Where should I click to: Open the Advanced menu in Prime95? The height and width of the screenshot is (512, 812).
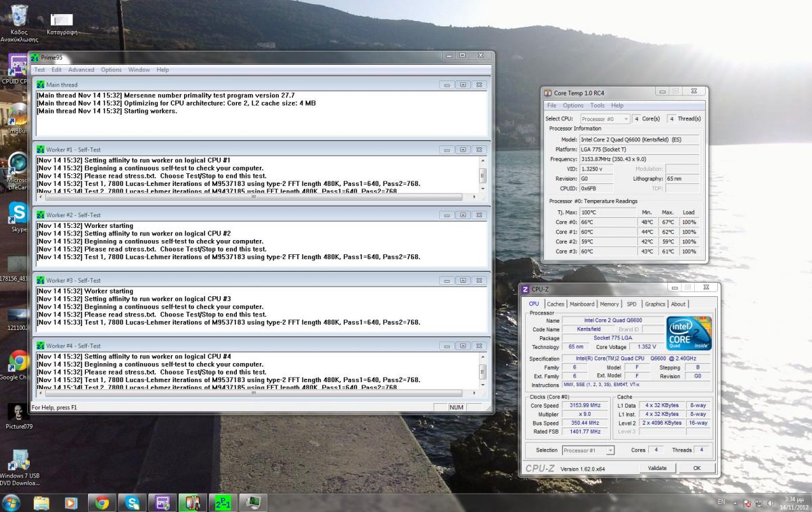(x=81, y=70)
